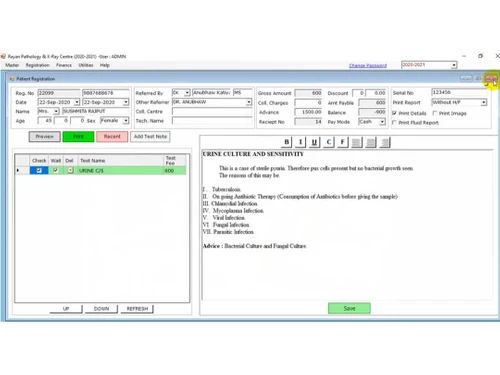
Task: Enable the Print Image checkbox
Action: (x=435, y=113)
